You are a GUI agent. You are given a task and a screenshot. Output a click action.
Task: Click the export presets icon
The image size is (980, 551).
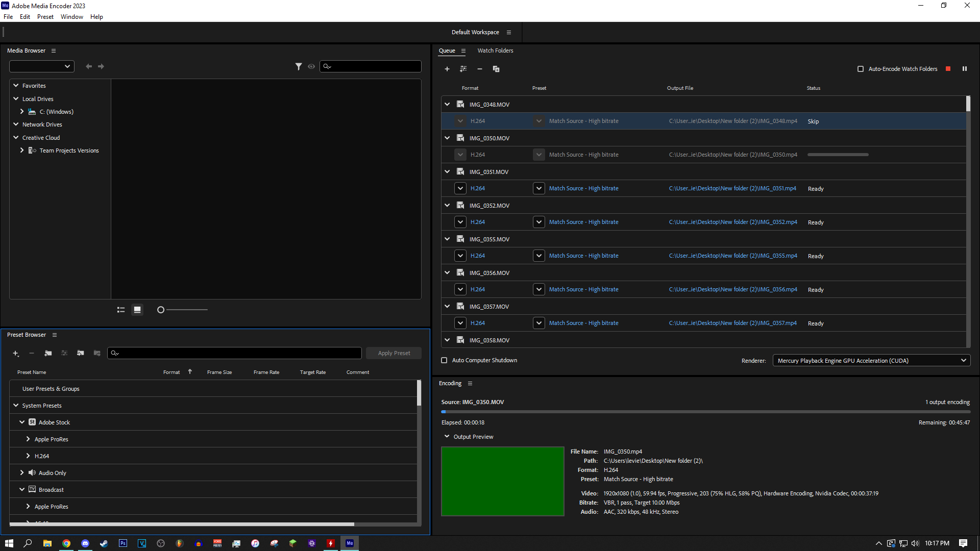pos(97,353)
